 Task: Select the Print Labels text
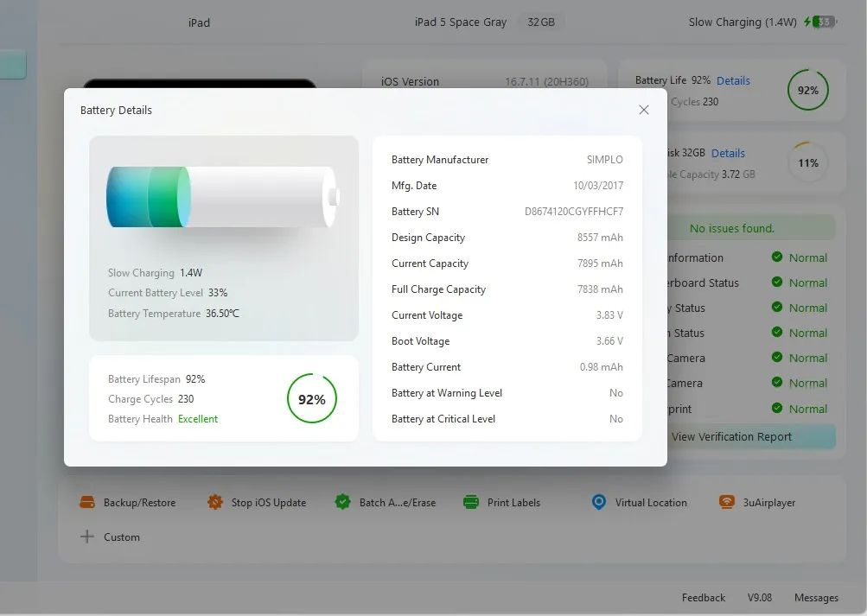tap(513, 503)
